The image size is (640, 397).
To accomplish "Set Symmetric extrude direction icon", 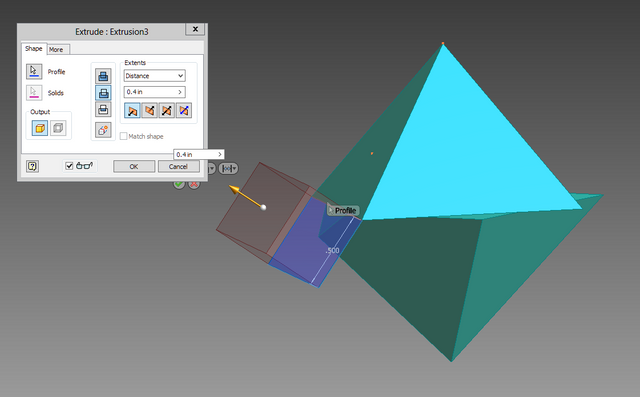I will click(167, 111).
